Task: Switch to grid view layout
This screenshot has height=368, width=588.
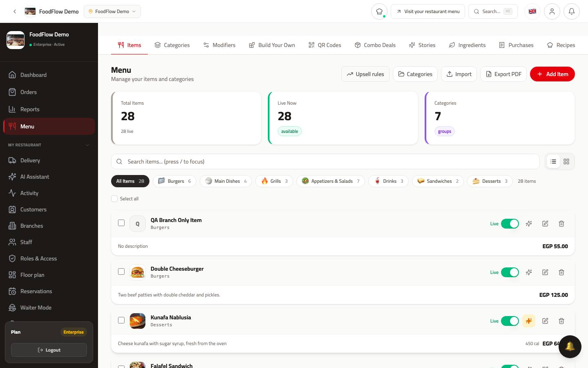Action: click(x=566, y=162)
